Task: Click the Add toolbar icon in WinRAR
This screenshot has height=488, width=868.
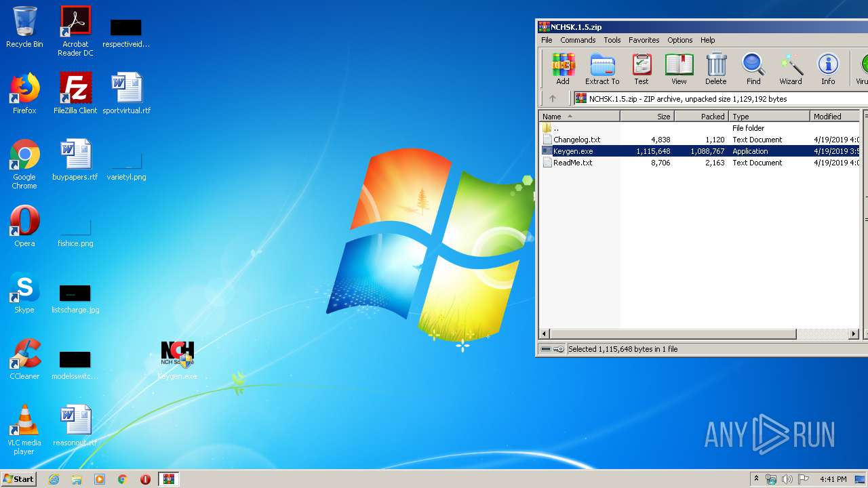Action: click(x=563, y=69)
